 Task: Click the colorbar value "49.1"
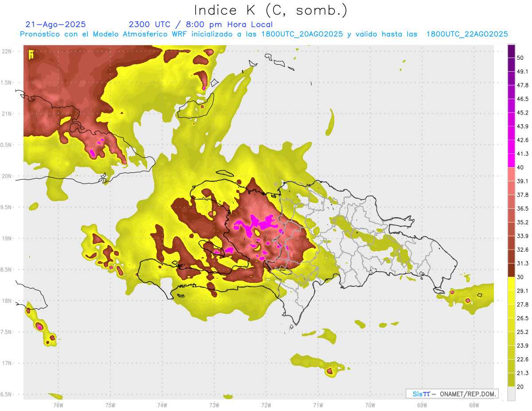pyautogui.click(x=523, y=71)
